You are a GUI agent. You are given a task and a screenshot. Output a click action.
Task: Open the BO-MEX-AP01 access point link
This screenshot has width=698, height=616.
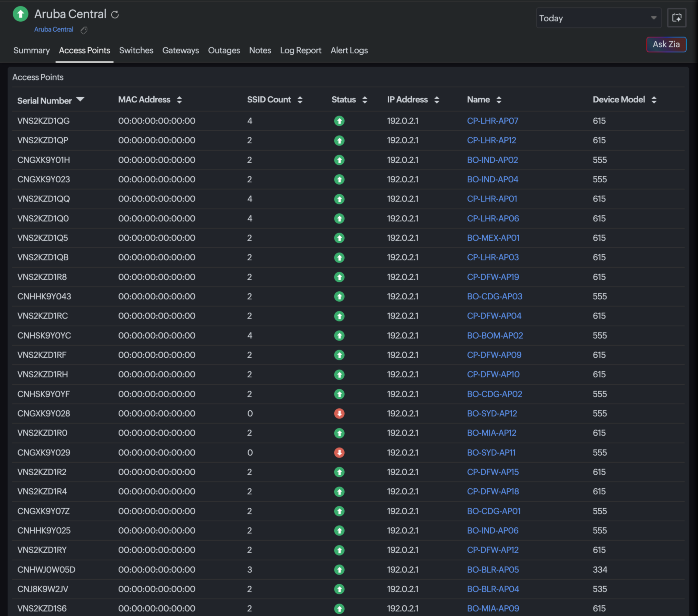tap(493, 238)
